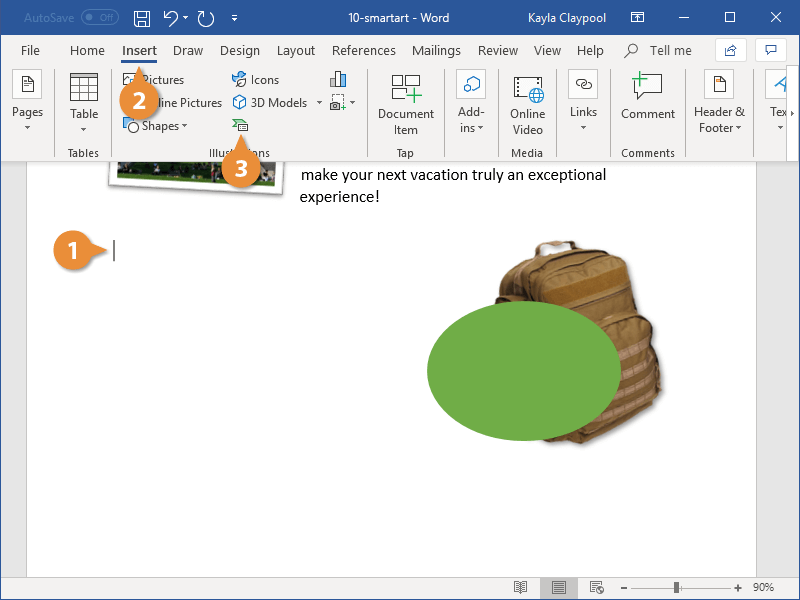Switch to Read Mode view

520,588
